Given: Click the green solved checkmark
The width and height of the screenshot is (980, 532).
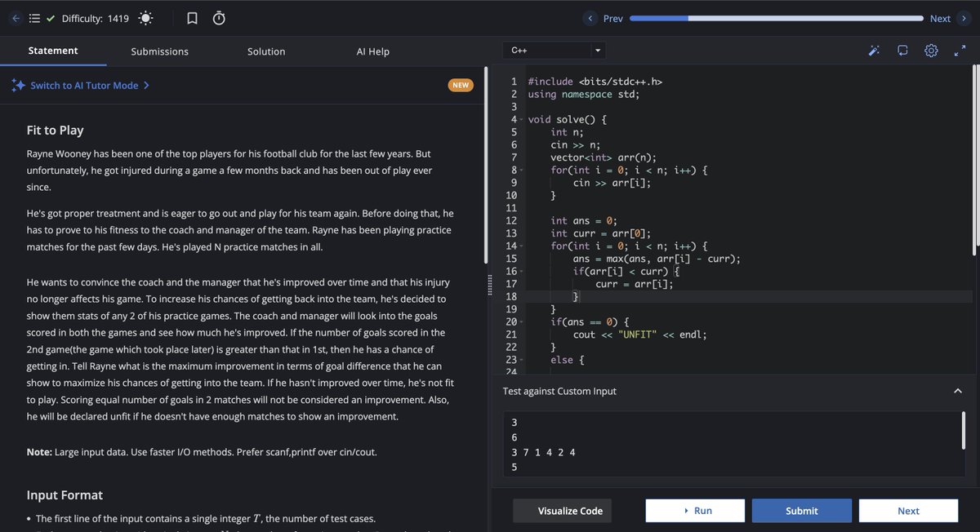Looking at the screenshot, I should (51, 18).
